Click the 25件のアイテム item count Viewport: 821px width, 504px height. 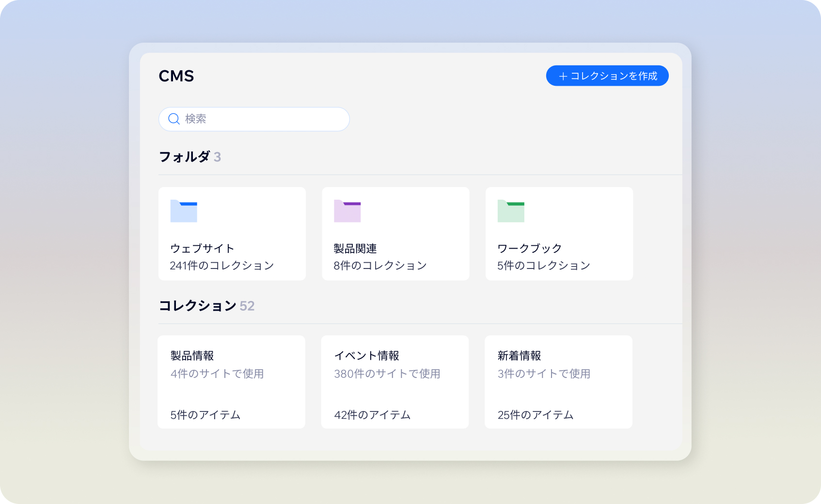[536, 415]
